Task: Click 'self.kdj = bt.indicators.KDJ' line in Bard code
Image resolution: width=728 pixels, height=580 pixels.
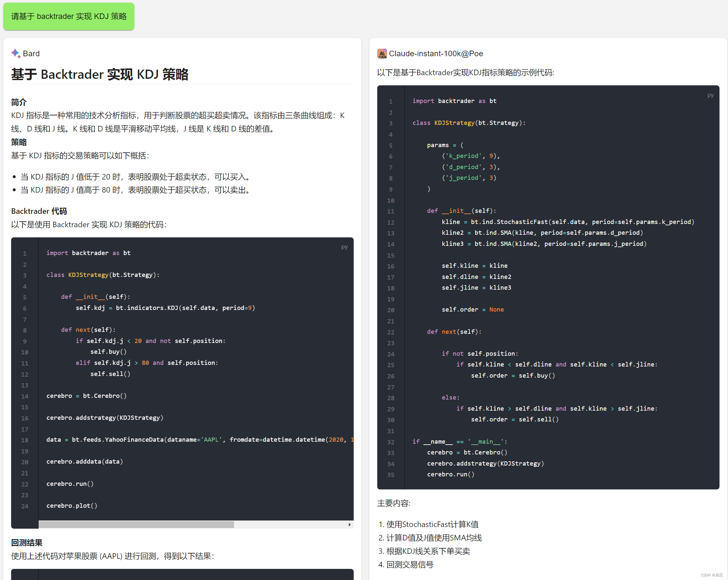Action: (x=165, y=308)
